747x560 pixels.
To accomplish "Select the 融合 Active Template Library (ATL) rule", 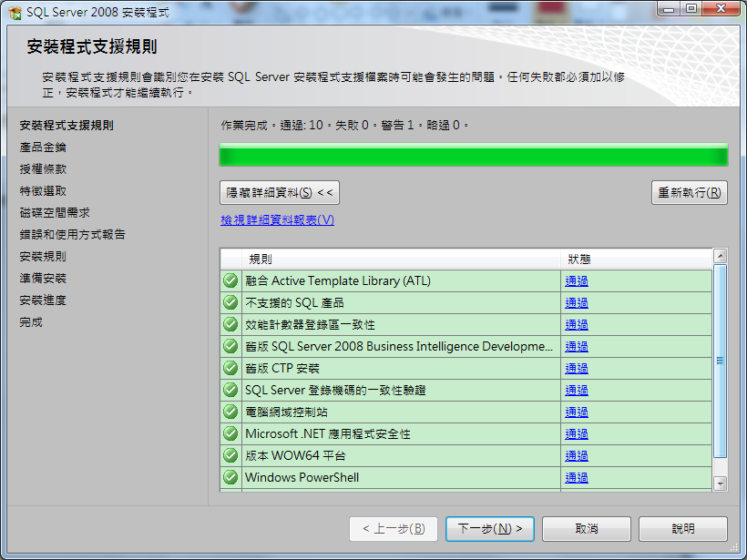I will point(466,281).
